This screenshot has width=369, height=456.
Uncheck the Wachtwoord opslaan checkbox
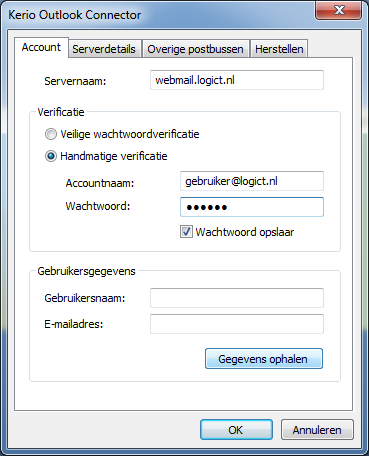(x=186, y=232)
